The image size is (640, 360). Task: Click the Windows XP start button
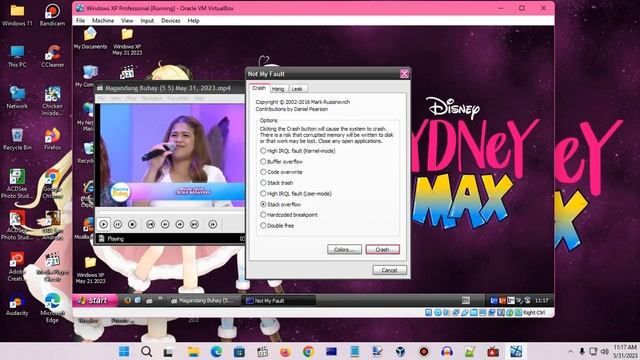click(95, 300)
